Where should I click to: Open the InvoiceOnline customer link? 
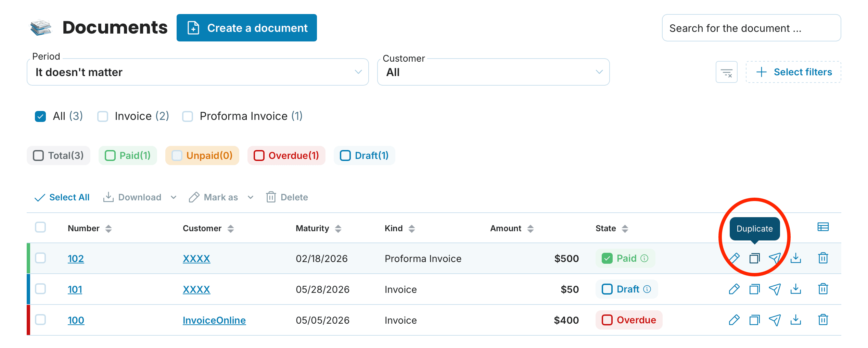[x=214, y=320]
